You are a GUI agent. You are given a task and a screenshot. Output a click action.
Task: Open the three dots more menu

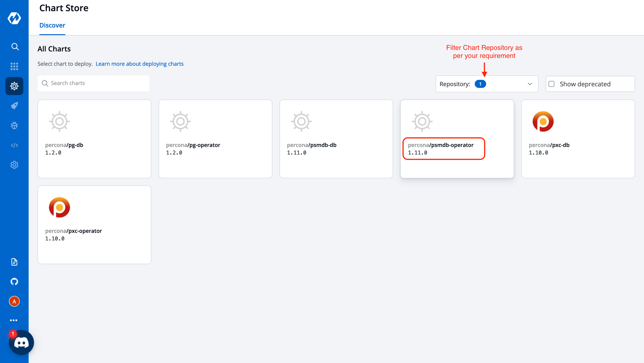(x=14, y=320)
